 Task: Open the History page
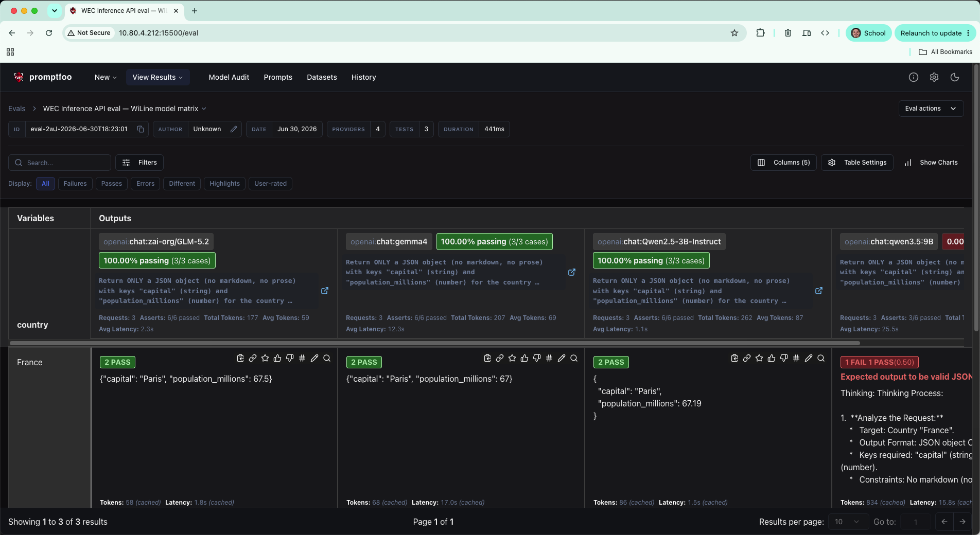364,77
